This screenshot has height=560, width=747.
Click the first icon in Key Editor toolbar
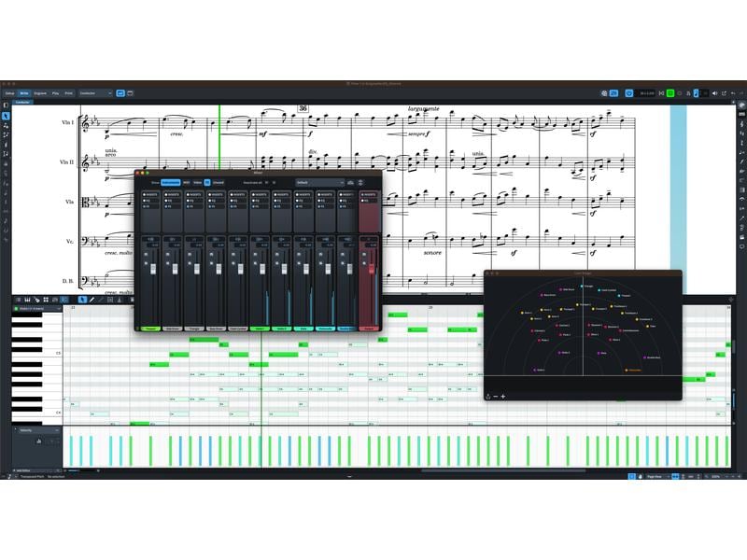pyautogui.click(x=18, y=300)
